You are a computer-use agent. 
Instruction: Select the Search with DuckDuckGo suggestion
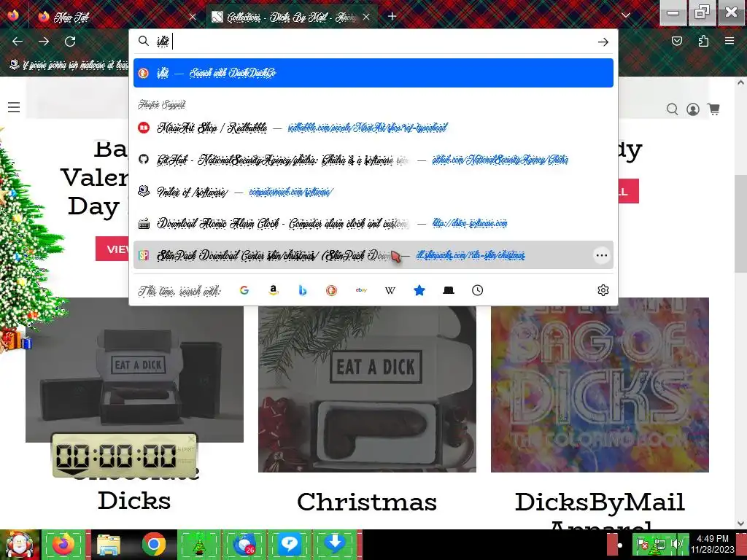[x=373, y=73]
